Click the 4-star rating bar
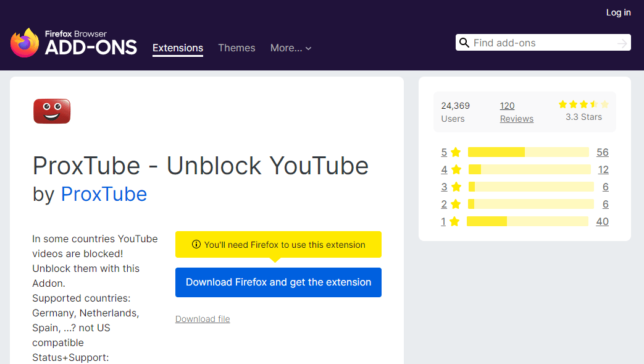Viewport: 644px width, 364px height. pos(529,169)
